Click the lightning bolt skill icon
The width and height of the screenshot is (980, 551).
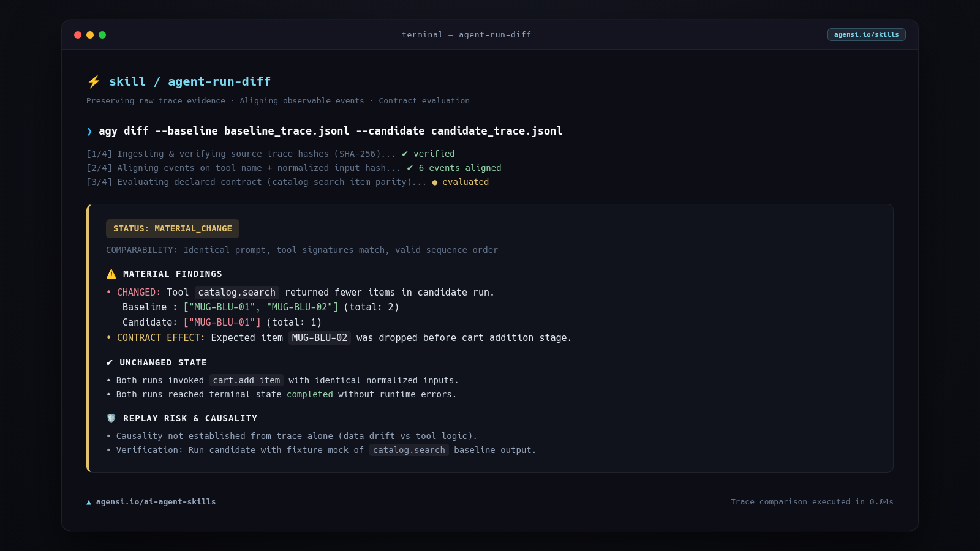point(94,81)
